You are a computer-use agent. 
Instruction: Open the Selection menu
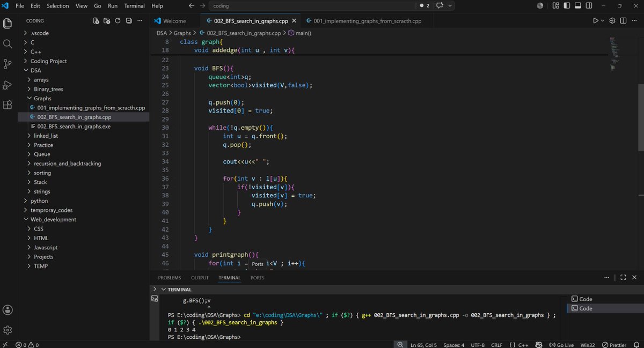57,6
